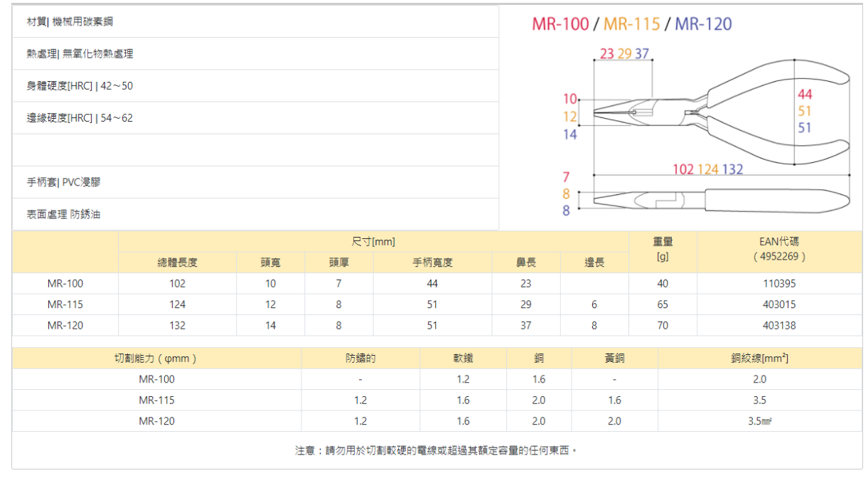Click red MR-100 in the diagram title
868x483 pixels.
560,24
